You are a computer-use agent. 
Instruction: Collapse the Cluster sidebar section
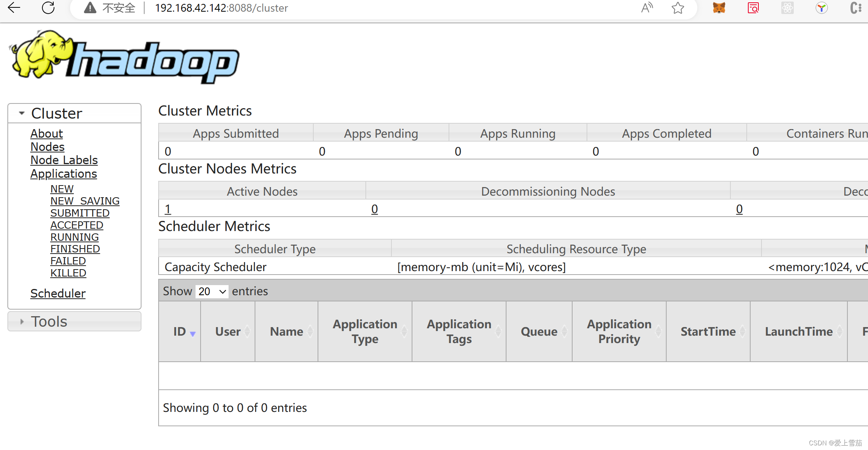pos(22,113)
